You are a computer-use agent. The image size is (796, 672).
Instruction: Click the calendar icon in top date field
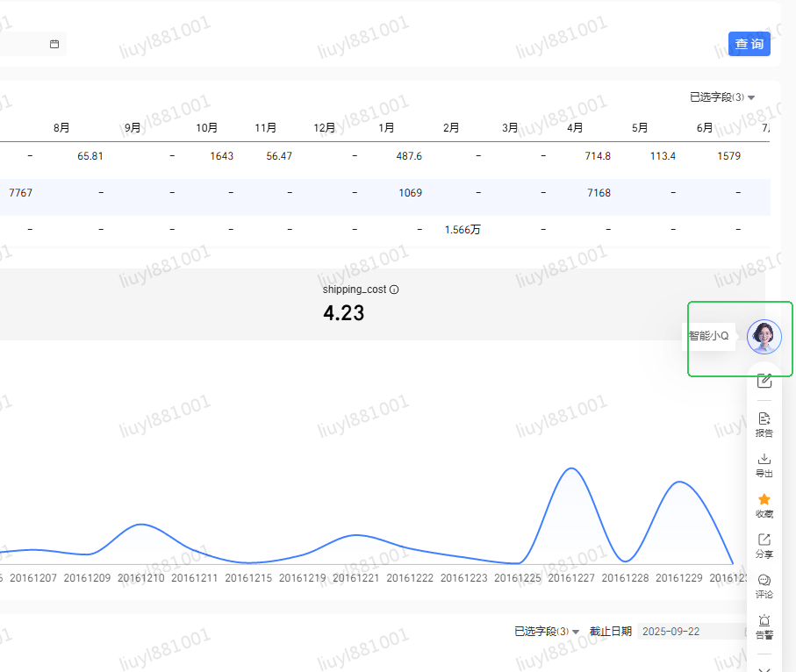coord(54,44)
